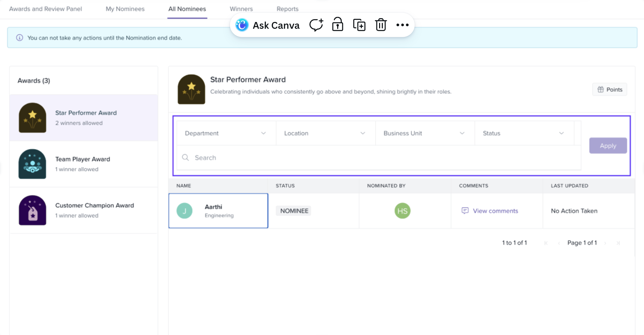Click the duplicate icon in floating toolbar
Screen dimensions: 644x335
click(359, 25)
